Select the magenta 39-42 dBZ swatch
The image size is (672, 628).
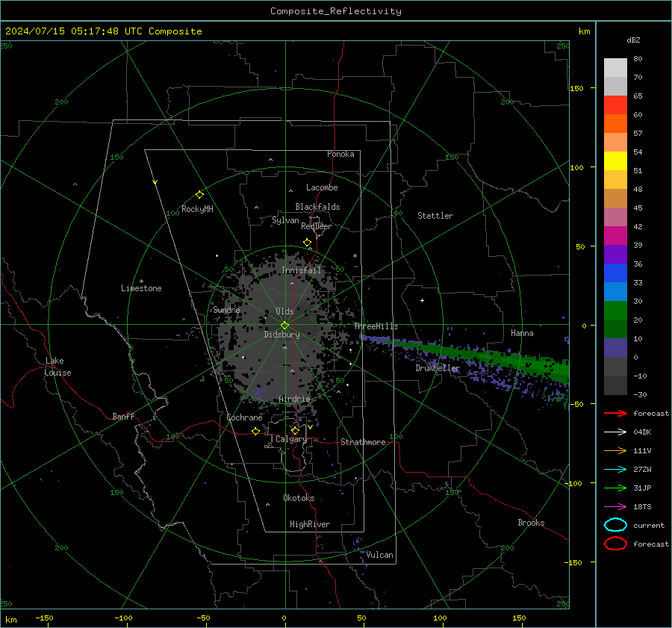point(615,236)
